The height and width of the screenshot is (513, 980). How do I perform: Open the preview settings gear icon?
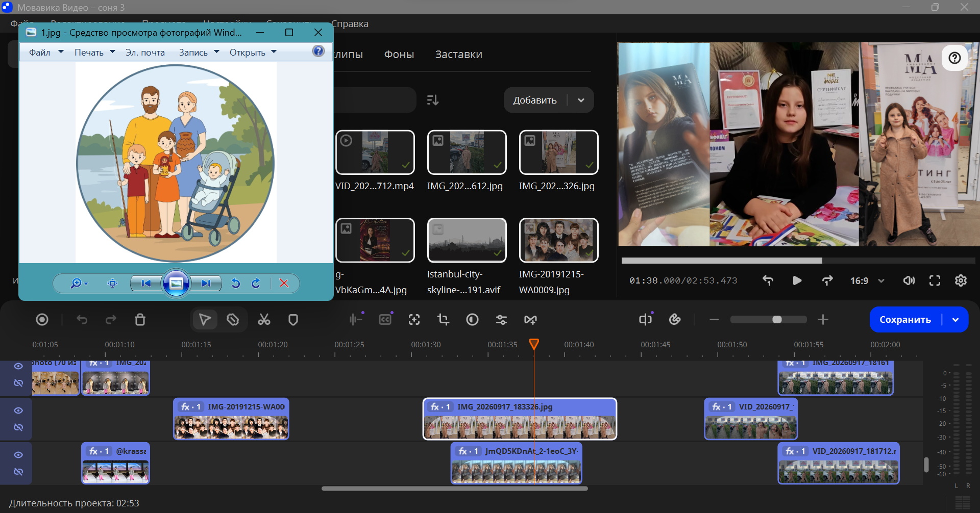click(961, 280)
